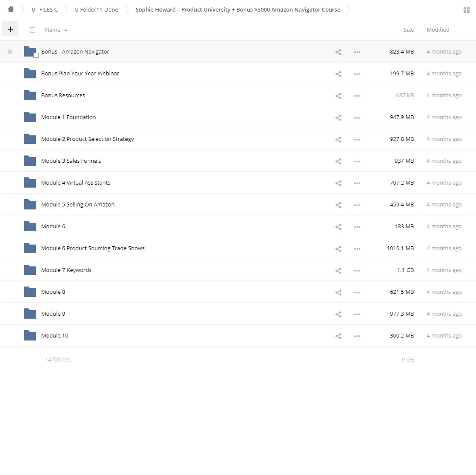Open more actions for Module 7 Keywords
Viewport: 476px width, 475px height.
pos(357,271)
